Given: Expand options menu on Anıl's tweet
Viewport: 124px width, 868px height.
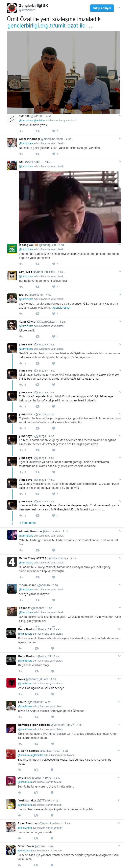Looking at the screenshot, I should [120, 162].
